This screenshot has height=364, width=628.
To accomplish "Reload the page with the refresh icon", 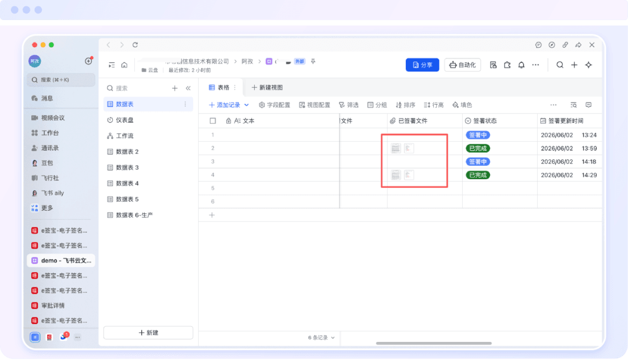I will coord(135,45).
